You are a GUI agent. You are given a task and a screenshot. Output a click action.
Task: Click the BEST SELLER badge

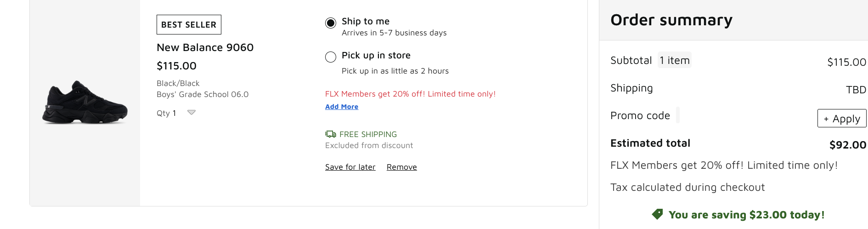click(189, 25)
